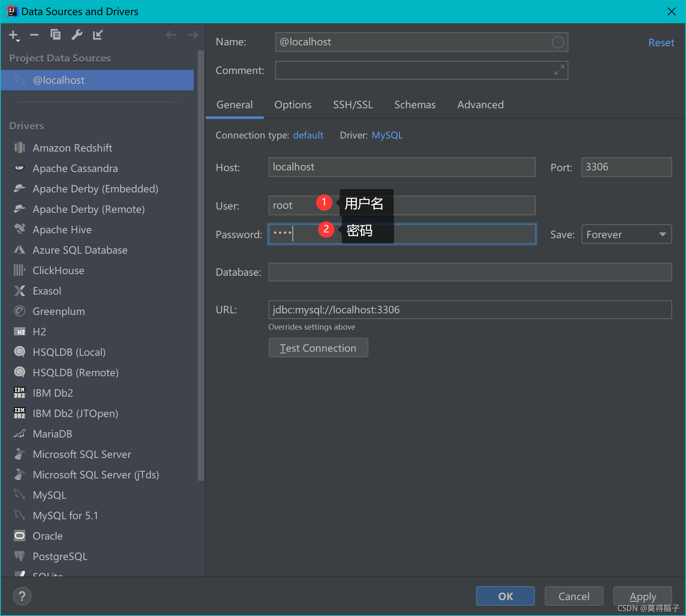686x616 pixels.
Task: Select the HSQLDB (Local) driver
Action: [x=97, y=352]
